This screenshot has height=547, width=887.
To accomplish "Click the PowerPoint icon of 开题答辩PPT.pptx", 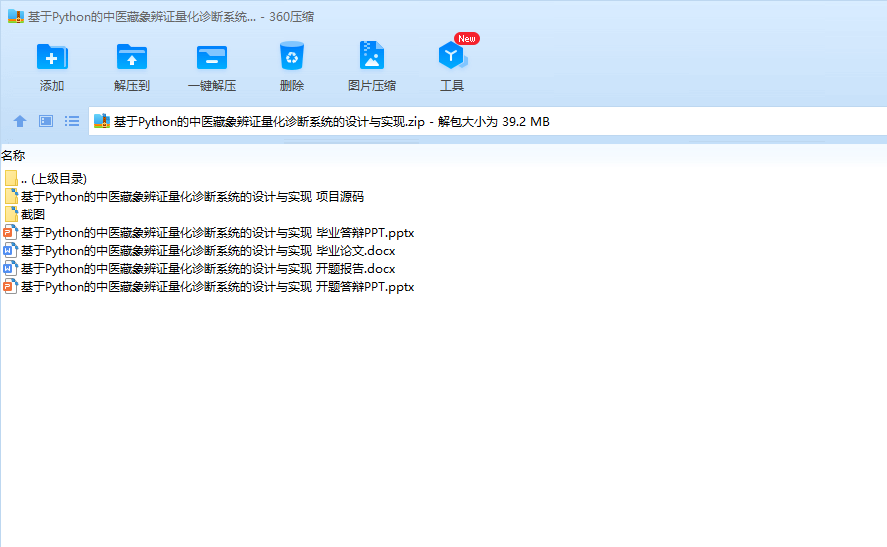I will click(10, 287).
